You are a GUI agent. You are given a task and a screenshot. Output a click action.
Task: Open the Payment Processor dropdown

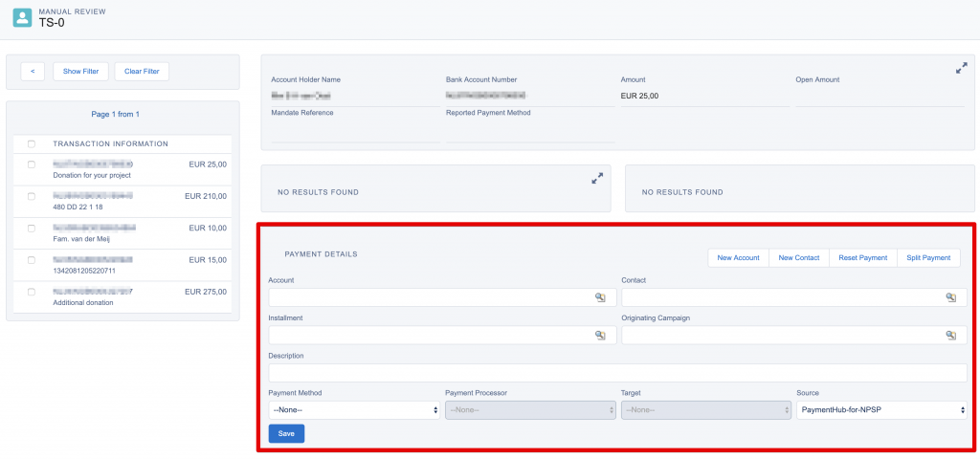[x=529, y=410]
